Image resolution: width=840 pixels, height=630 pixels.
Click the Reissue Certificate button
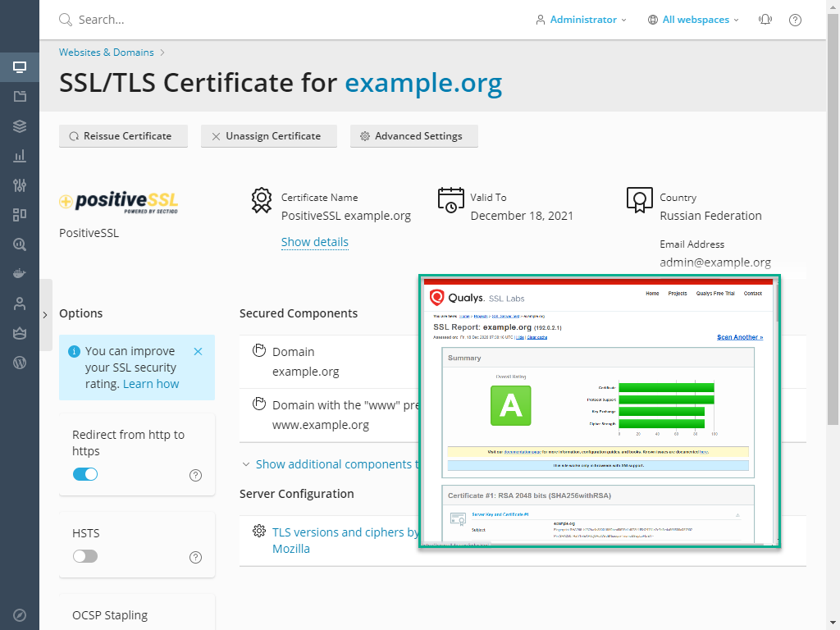(x=123, y=135)
